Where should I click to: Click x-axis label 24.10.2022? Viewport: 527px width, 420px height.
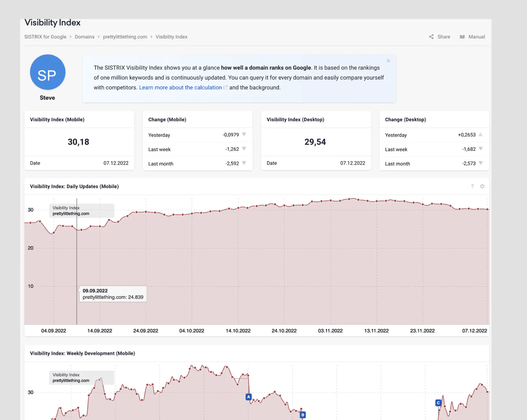coord(284,331)
